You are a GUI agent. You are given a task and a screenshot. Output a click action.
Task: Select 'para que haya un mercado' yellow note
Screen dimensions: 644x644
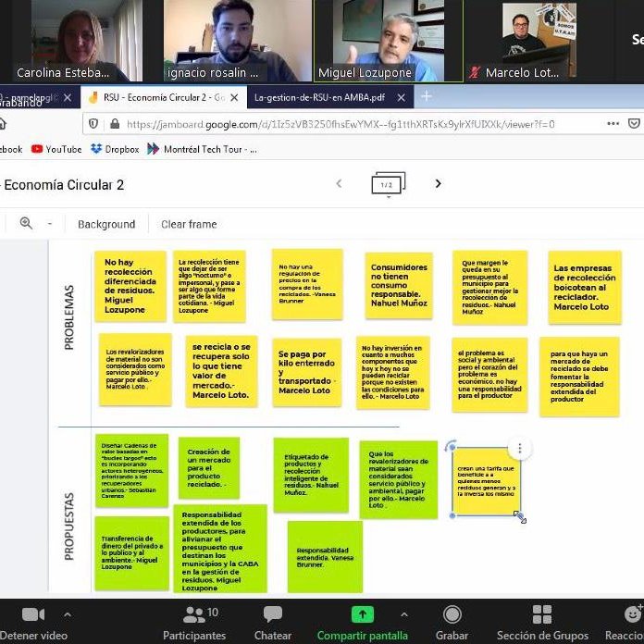coord(579,377)
